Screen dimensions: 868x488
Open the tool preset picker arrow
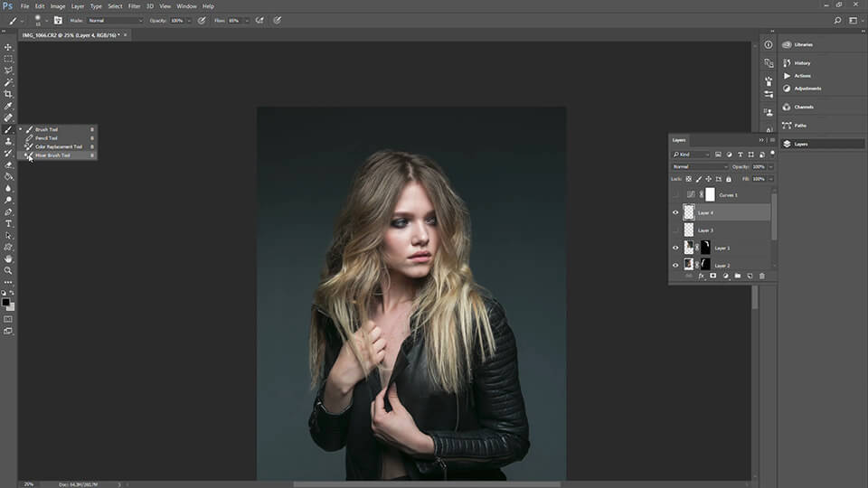click(22, 21)
